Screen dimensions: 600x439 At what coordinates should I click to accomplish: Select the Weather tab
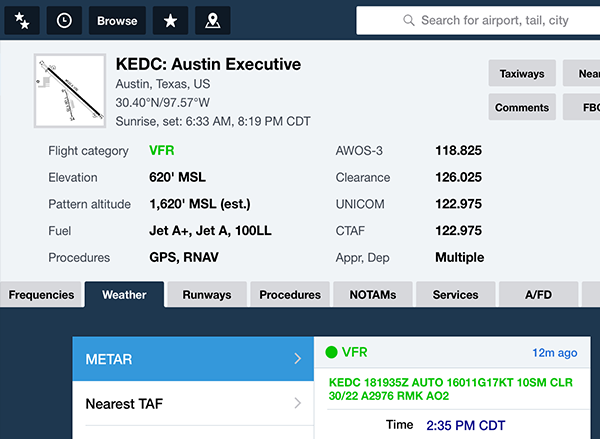(x=124, y=295)
